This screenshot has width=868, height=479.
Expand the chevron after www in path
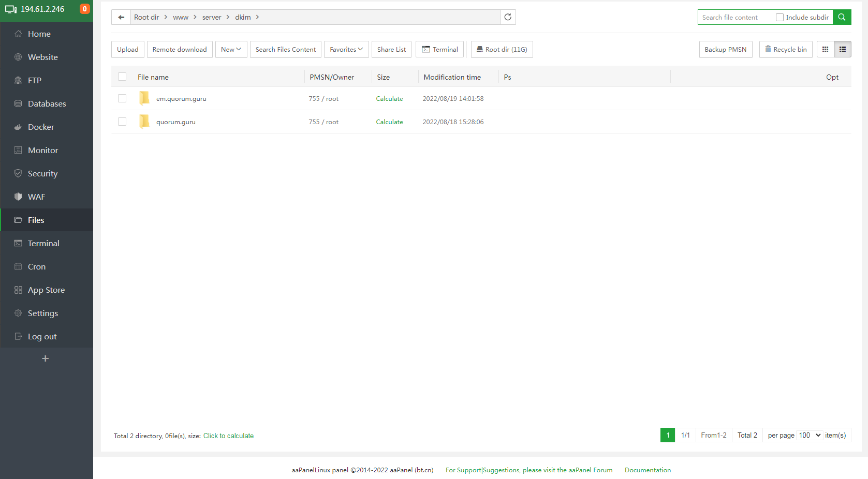coord(195,17)
